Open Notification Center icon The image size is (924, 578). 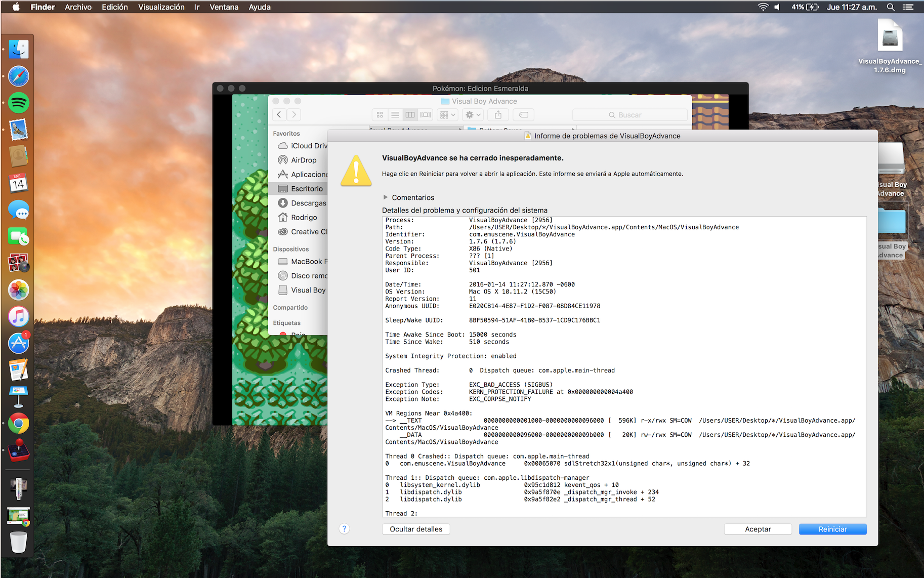908,7
